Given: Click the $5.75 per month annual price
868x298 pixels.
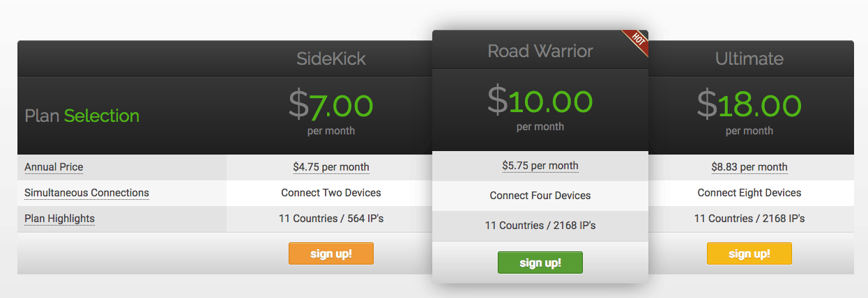Looking at the screenshot, I should (x=540, y=166).
